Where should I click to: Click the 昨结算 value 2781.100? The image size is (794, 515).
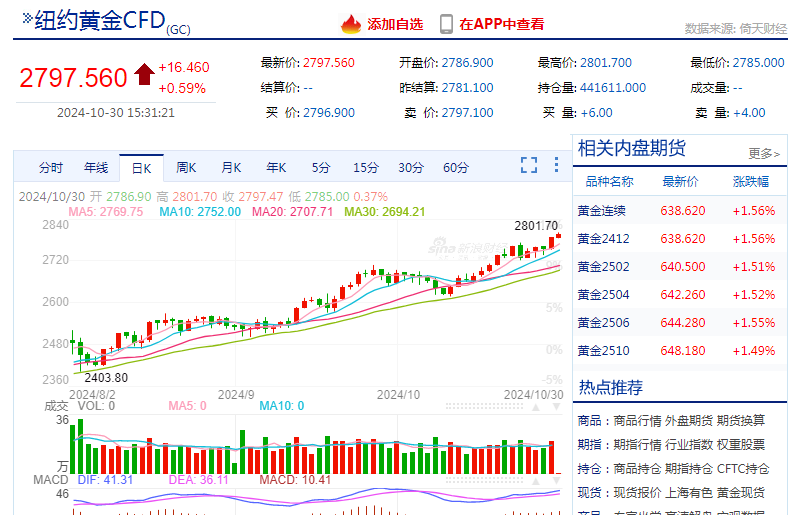pos(467,88)
